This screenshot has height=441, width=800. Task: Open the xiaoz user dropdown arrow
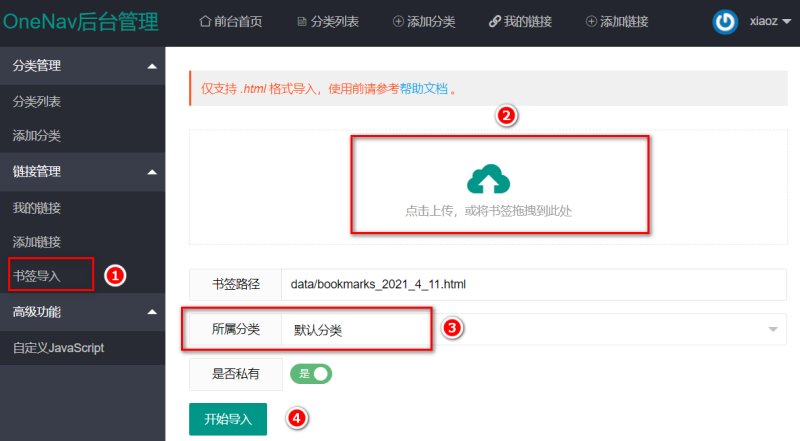click(x=787, y=21)
